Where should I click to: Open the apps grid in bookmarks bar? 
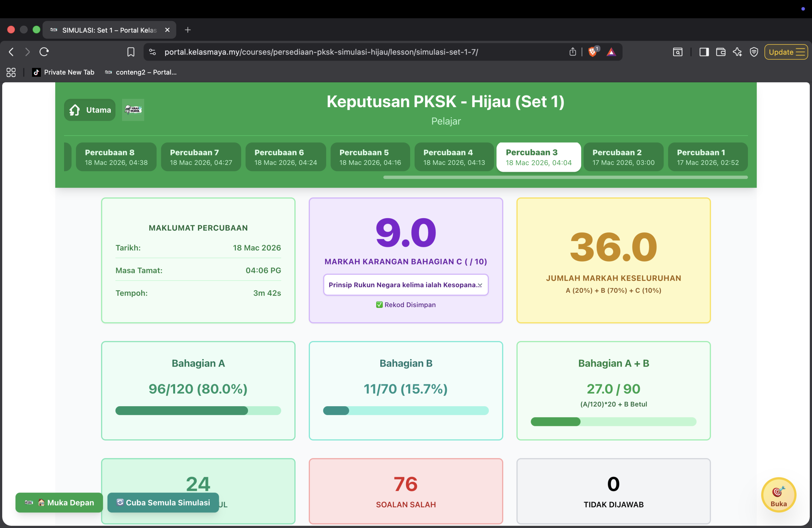[x=11, y=72]
